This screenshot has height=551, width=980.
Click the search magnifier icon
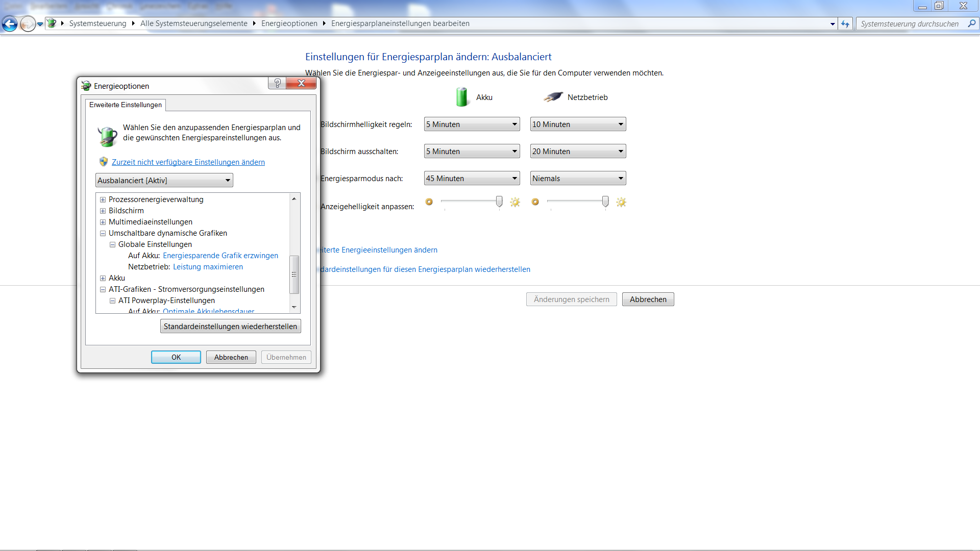pyautogui.click(x=971, y=23)
